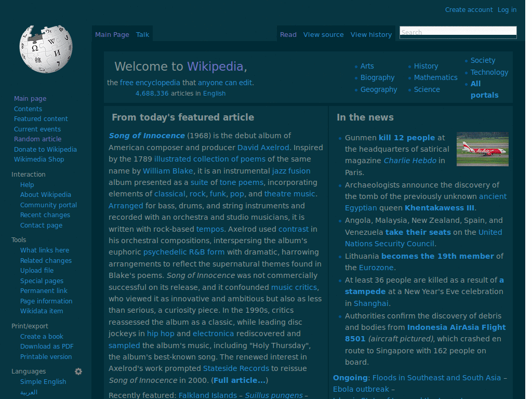Click Create a book
532x399 pixels.
42,337
